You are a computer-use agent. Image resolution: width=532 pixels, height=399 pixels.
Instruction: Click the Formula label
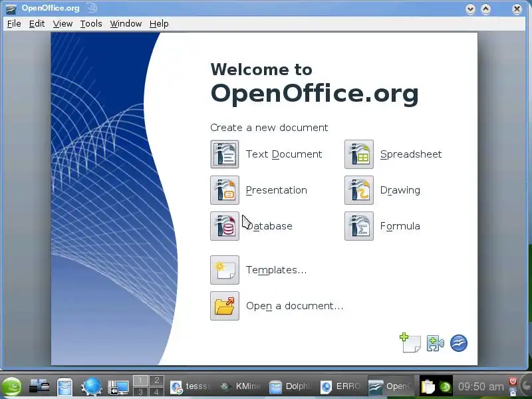tap(400, 226)
